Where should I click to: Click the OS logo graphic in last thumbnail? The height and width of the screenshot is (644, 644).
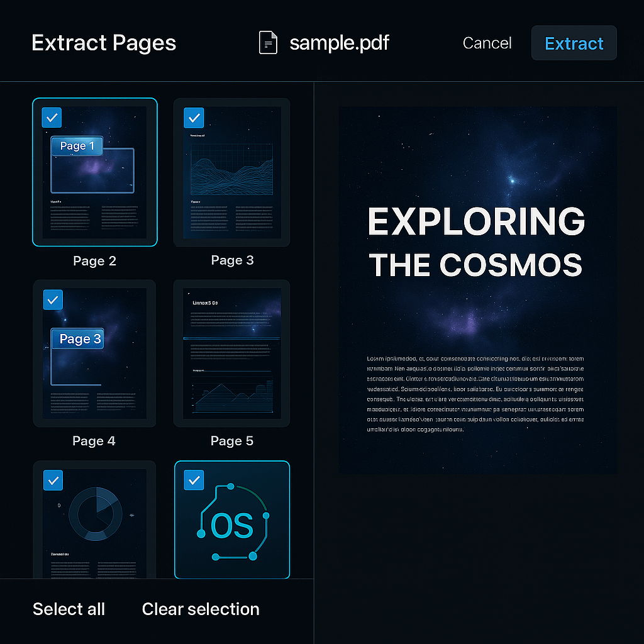(x=233, y=524)
